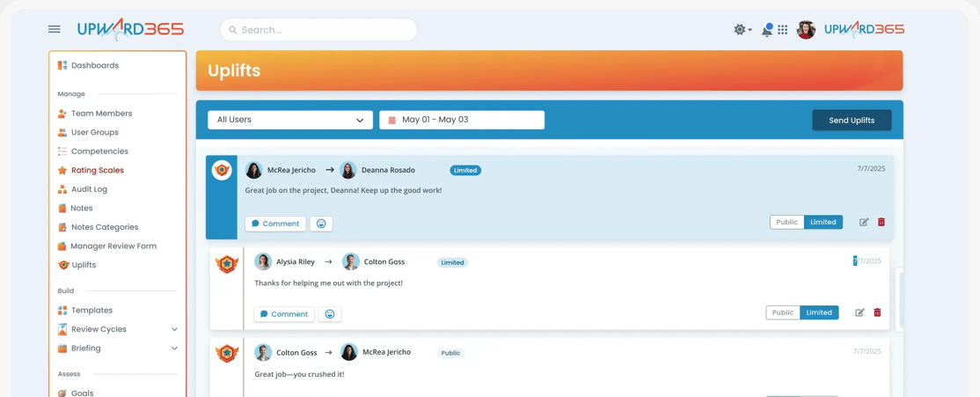The image size is (980, 397).
Task: Select Limited on Alysia Riley's uplift
Action: (x=819, y=312)
